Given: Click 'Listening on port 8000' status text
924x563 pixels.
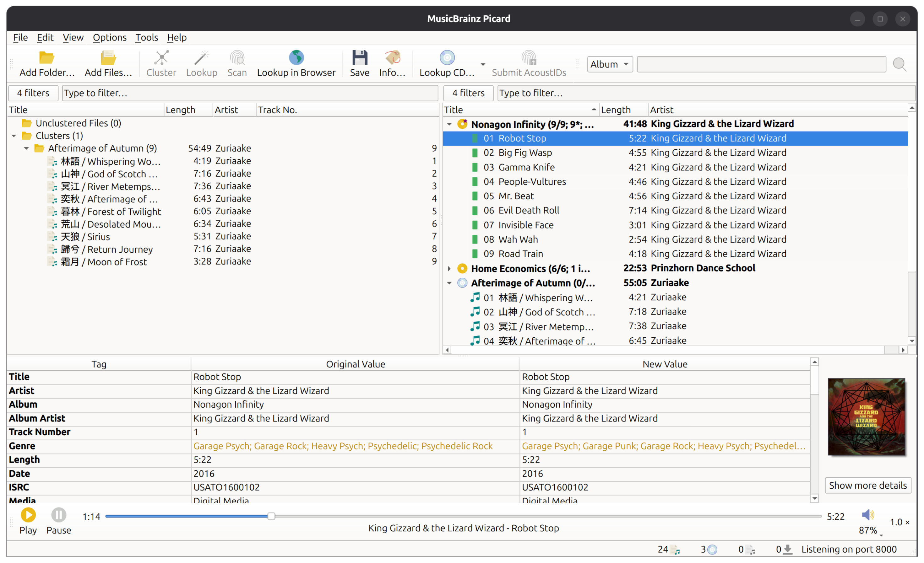Looking at the screenshot, I should click(x=849, y=550).
